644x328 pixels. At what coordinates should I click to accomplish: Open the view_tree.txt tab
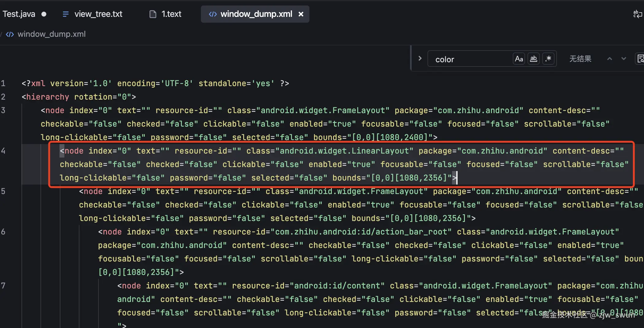click(98, 14)
